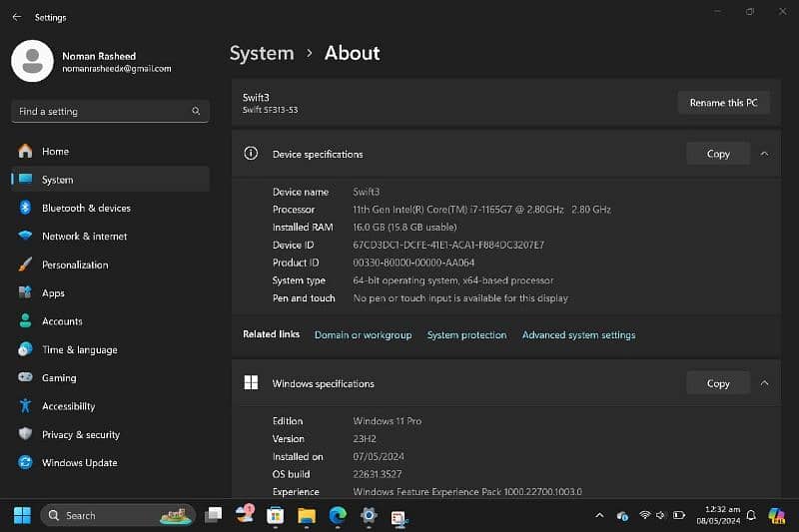The image size is (799, 532).
Task: Select the Gaming settings category
Action: 59,378
